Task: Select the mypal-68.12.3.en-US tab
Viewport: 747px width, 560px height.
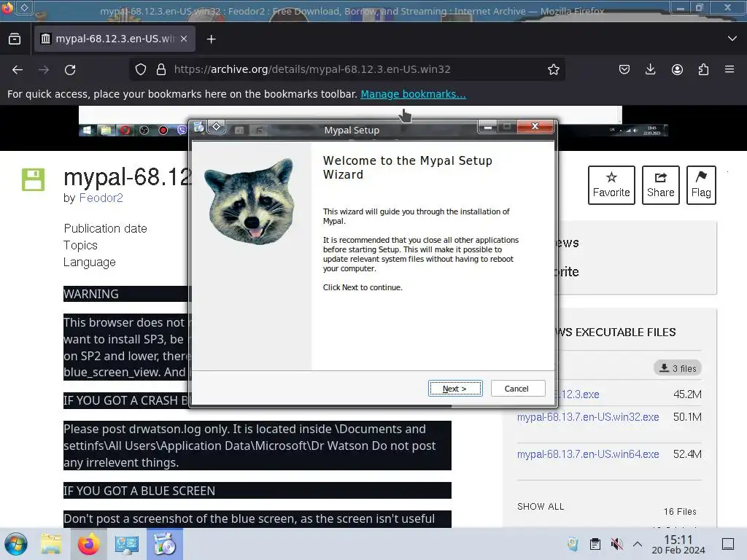Action: (115, 39)
